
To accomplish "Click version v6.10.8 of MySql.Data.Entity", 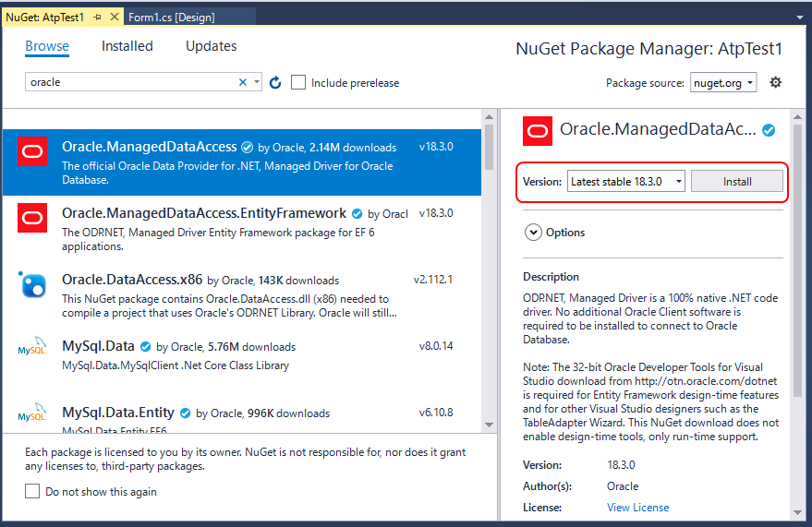I will 436,413.
